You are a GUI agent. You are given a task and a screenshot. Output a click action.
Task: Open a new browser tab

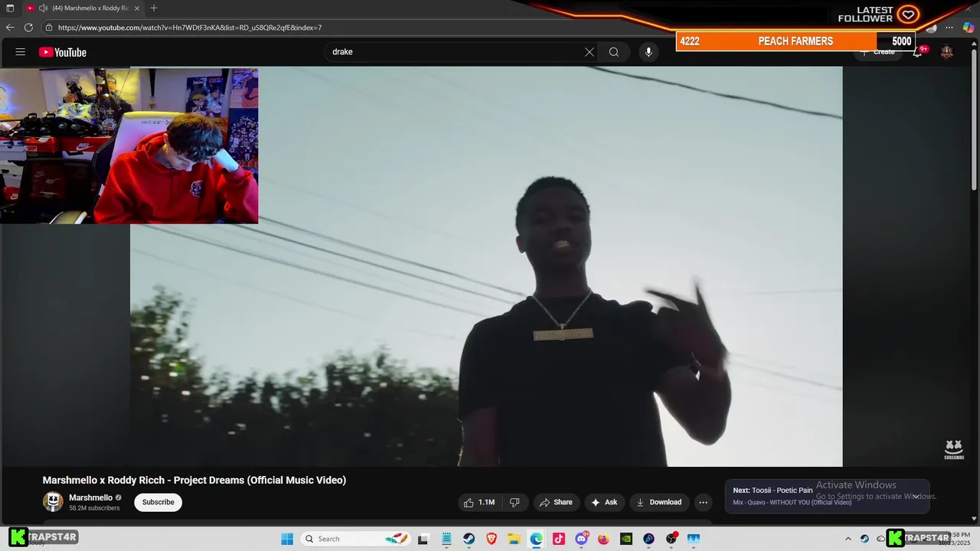click(154, 8)
